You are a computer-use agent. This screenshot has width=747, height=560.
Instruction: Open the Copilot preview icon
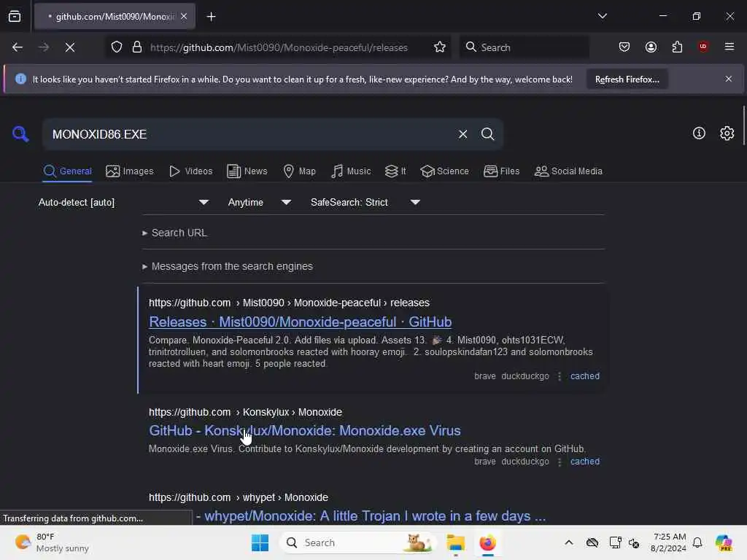point(724,542)
